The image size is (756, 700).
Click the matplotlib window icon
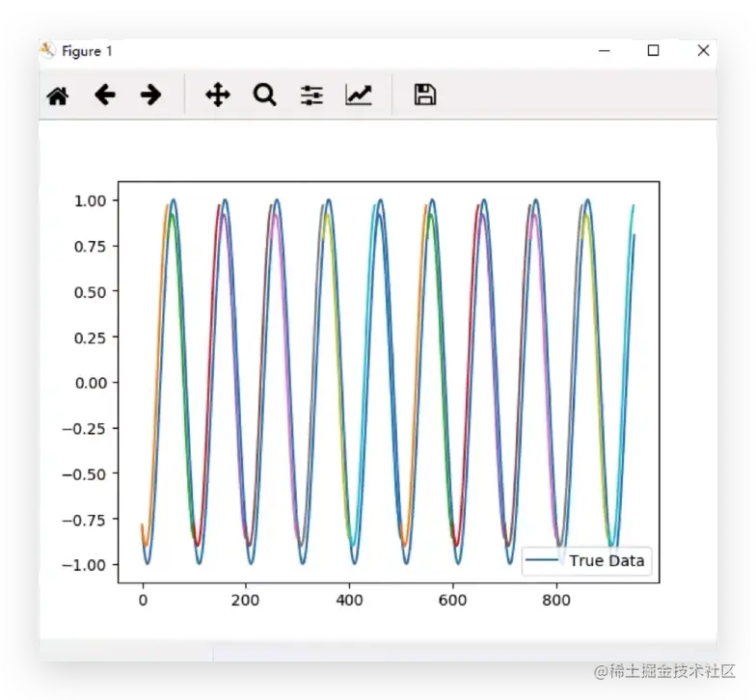click(x=47, y=50)
